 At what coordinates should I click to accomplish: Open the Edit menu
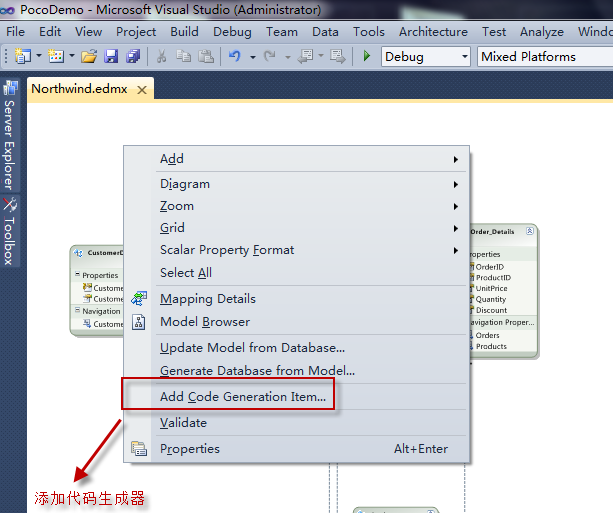[x=50, y=32]
